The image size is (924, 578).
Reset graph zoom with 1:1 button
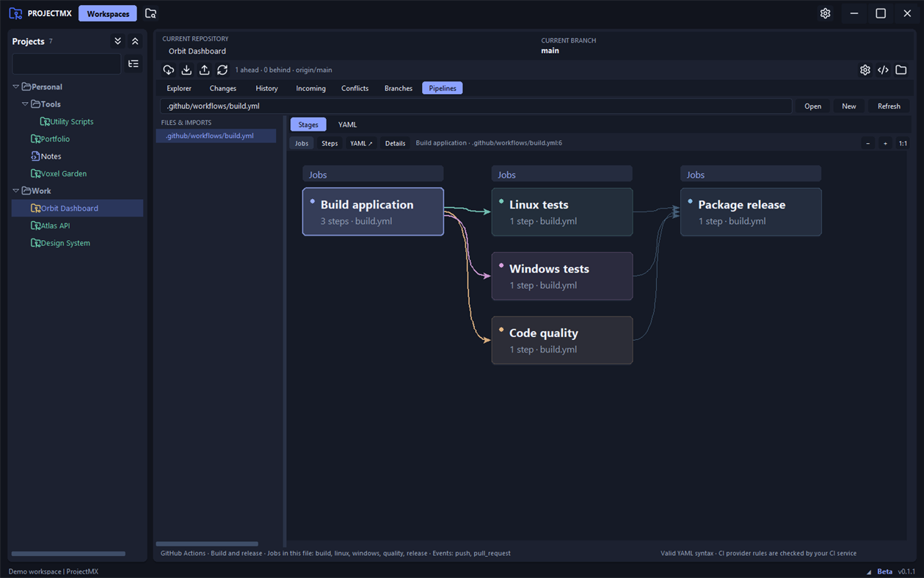point(903,143)
